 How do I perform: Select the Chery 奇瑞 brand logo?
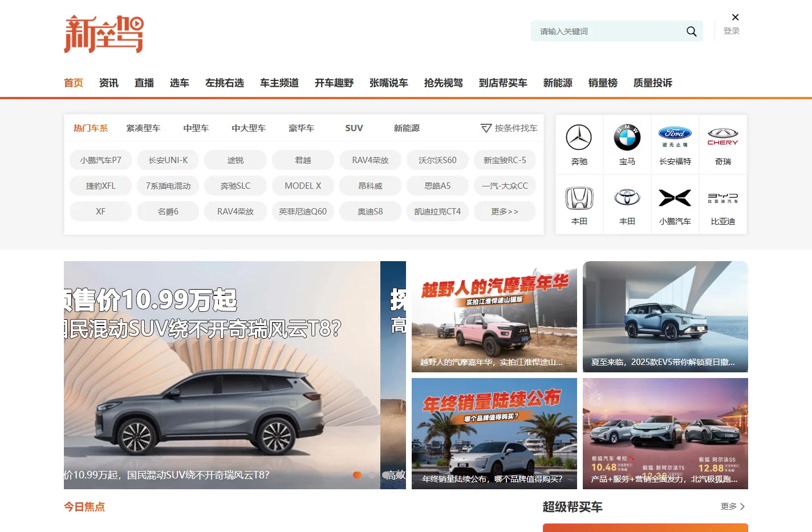pos(723,137)
